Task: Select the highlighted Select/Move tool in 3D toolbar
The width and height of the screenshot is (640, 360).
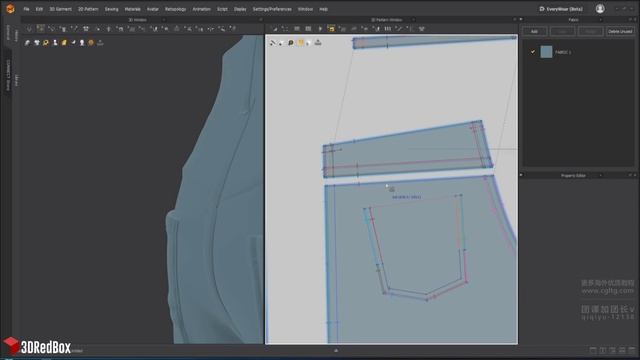Action: [x=40, y=29]
